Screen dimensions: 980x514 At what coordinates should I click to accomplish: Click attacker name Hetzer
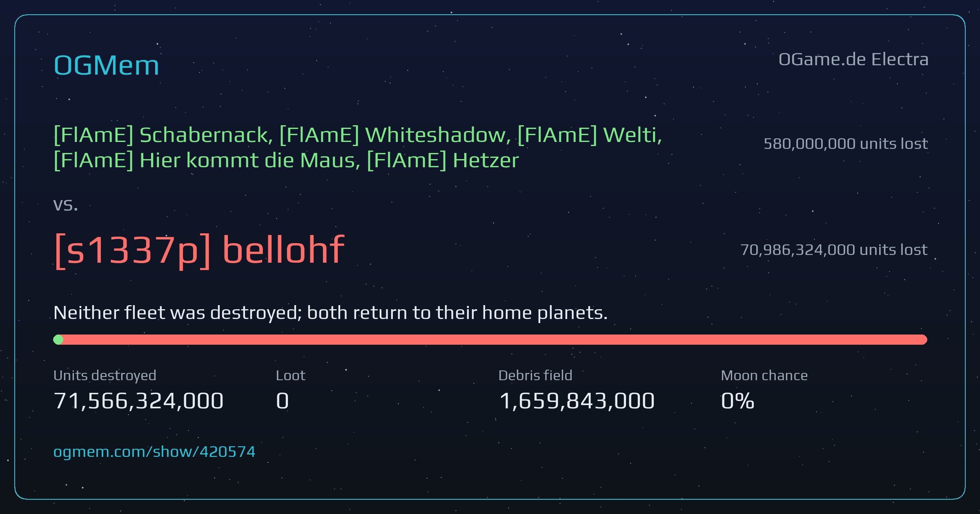point(443,160)
